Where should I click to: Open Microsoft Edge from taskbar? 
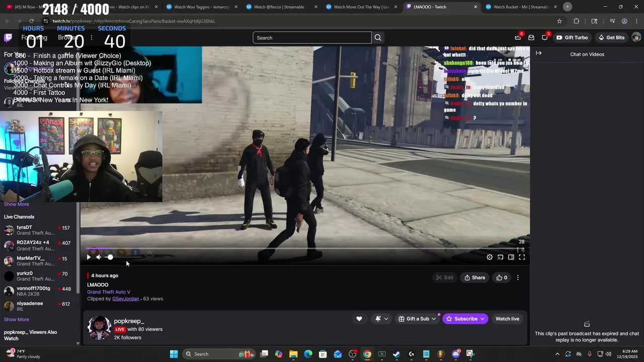[308, 354]
